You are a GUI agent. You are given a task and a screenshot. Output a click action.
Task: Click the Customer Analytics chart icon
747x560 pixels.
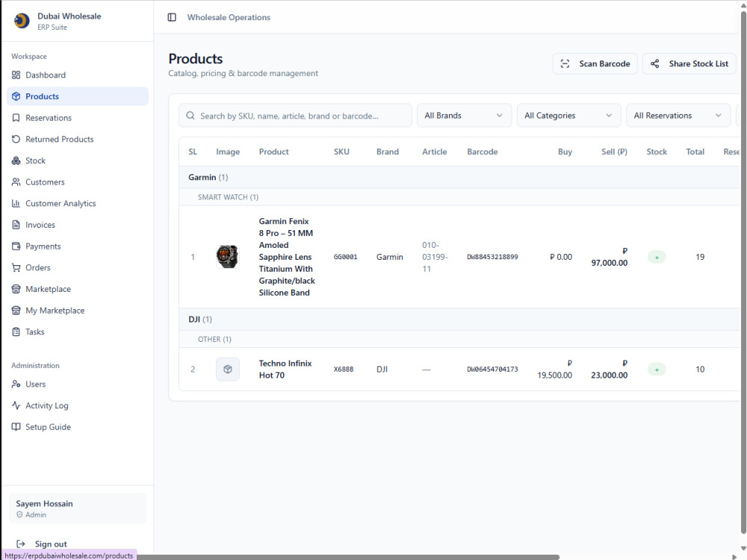click(x=16, y=203)
